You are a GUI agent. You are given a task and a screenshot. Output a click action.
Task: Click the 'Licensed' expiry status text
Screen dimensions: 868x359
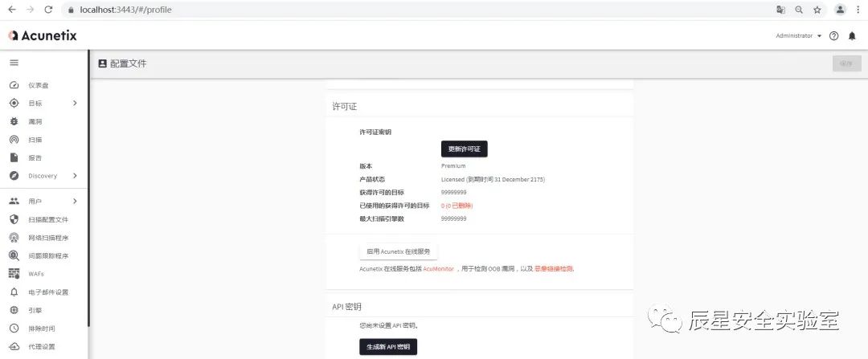coord(493,179)
